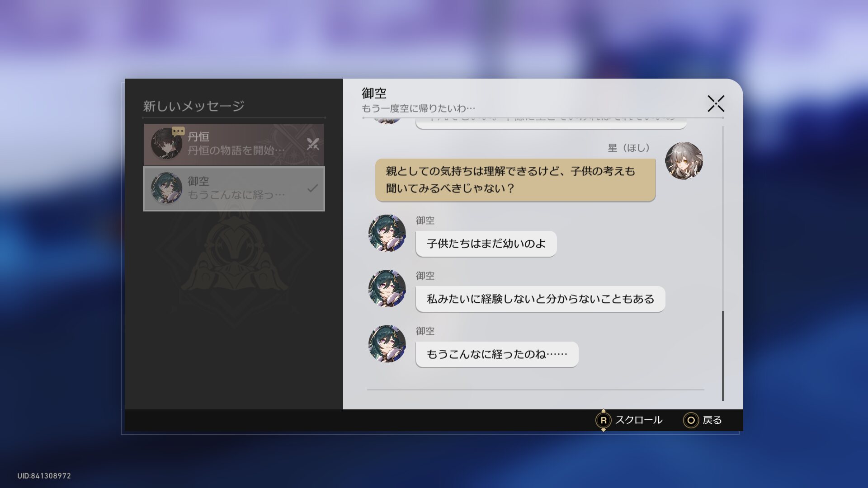Click the speech bubble badge on Dan Heng's avatar
The image size is (868, 488).
[178, 131]
